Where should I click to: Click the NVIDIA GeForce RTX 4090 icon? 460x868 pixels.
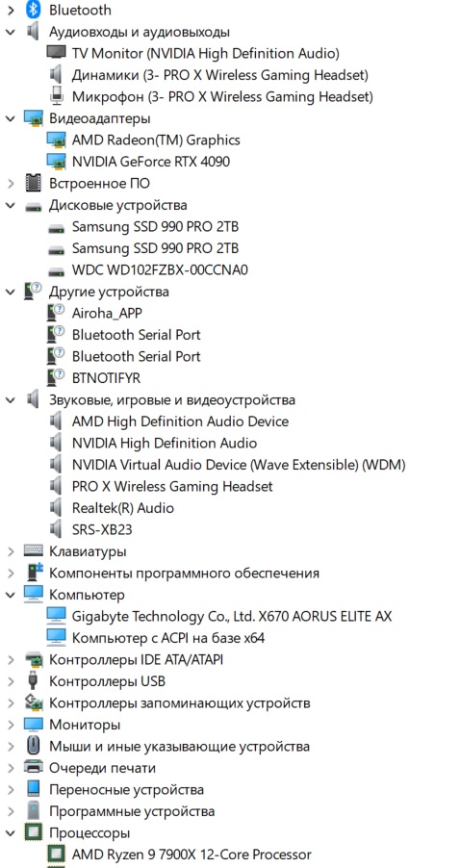point(56,161)
